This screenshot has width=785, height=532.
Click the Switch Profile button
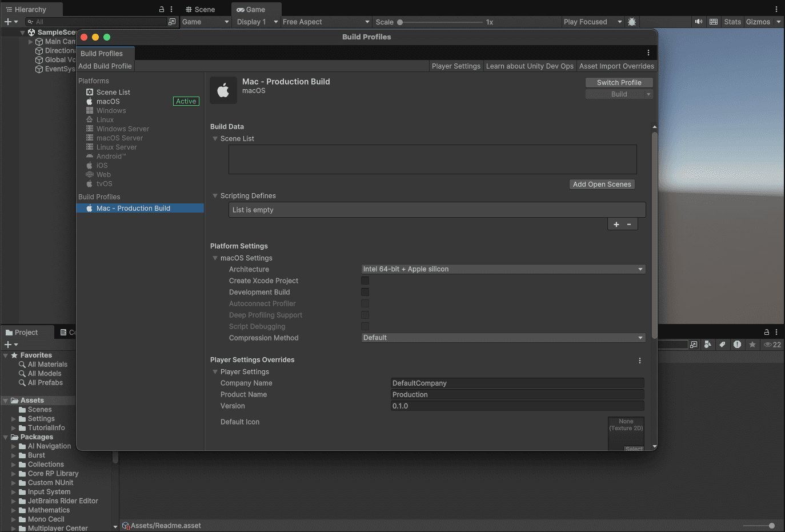click(619, 82)
